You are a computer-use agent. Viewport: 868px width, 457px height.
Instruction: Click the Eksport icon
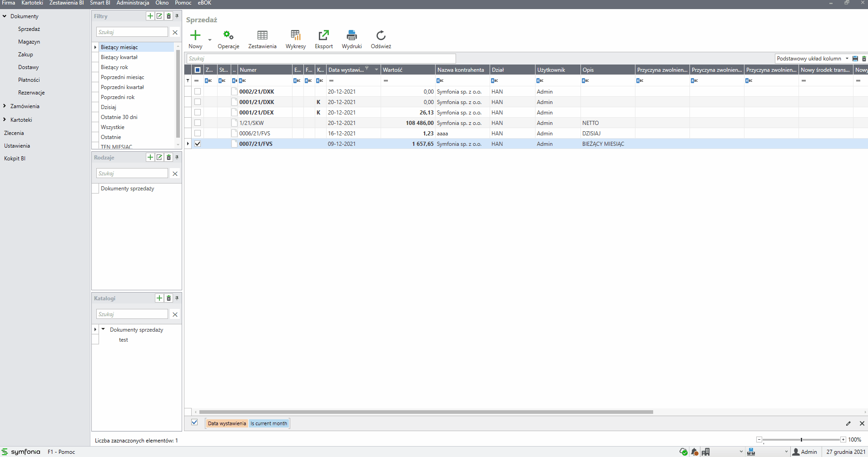tap(323, 35)
